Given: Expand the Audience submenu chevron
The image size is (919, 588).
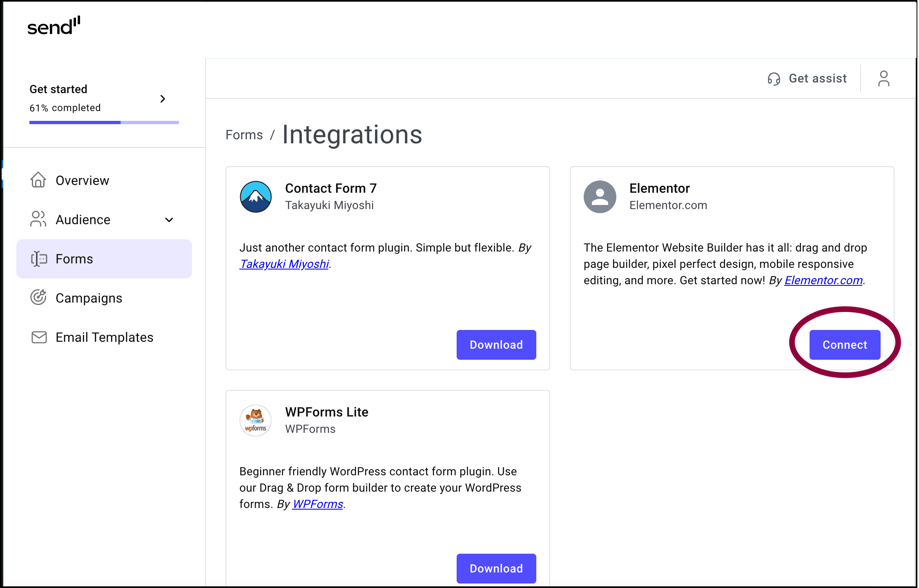Looking at the screenshot, I should [169, 220].
